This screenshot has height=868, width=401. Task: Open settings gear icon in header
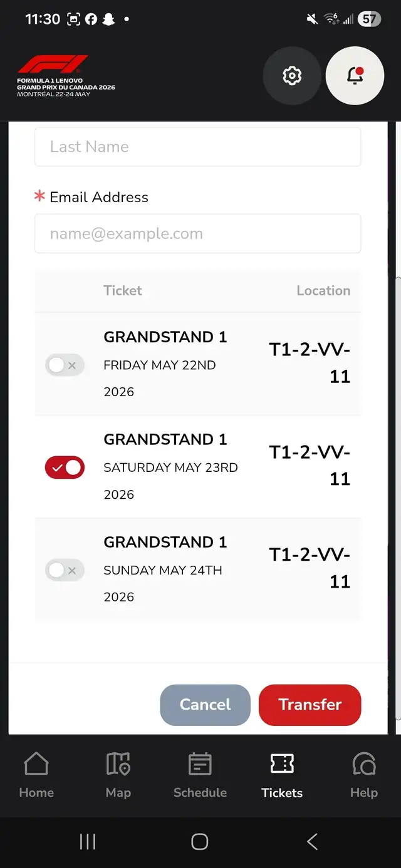pos(291,76)
